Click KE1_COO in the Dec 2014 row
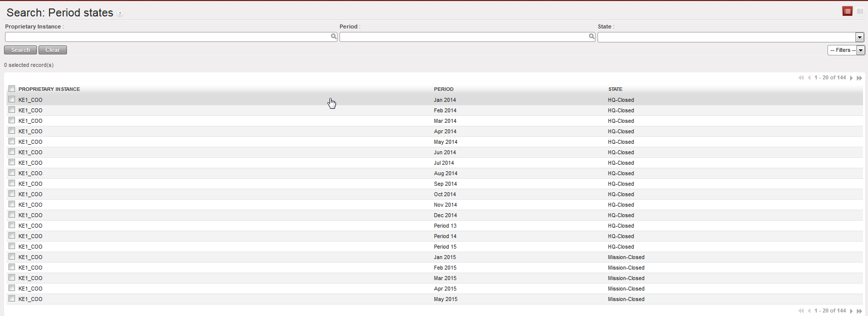This screenshot has height=316, width=868. [x=30, y=215]
